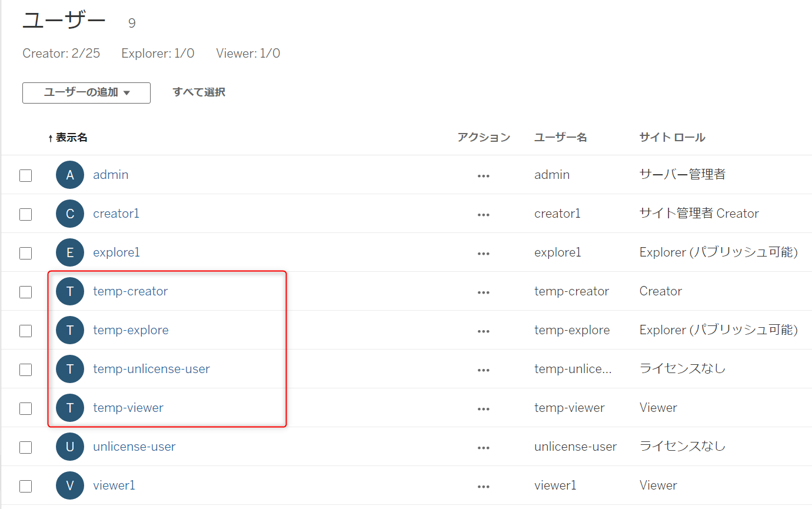Viewport: 812px width, 509px height.
Task: Click the viewer1 avatar icon
Action: [69, 485]
